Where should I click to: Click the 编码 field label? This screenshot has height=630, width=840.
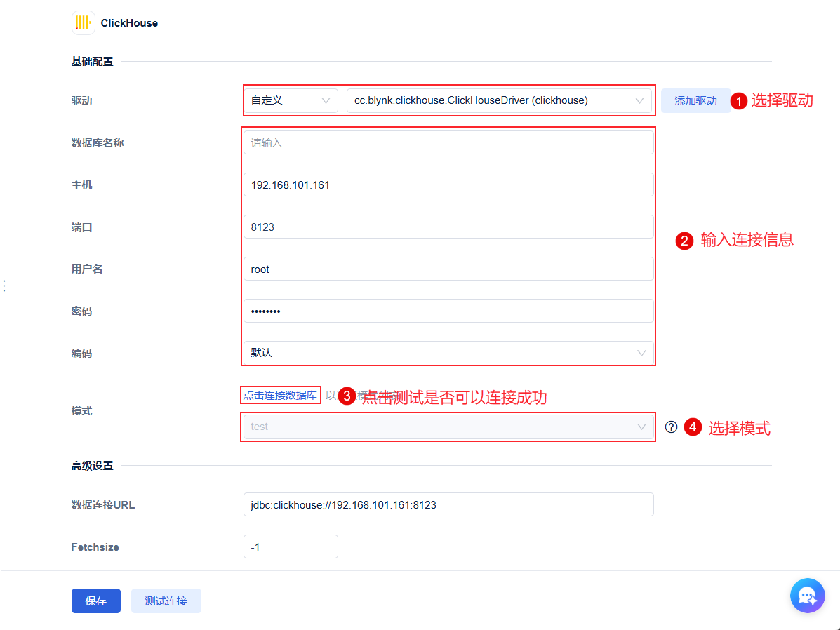(82, 354)
